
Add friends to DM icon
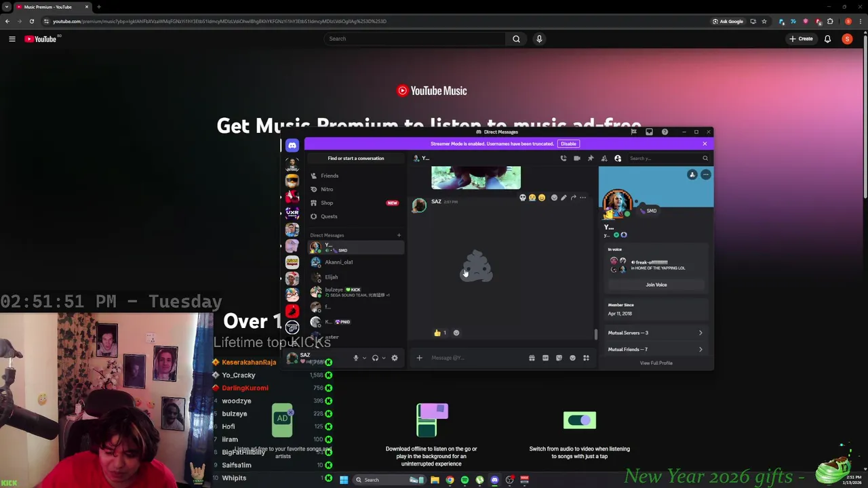point(604,159)
